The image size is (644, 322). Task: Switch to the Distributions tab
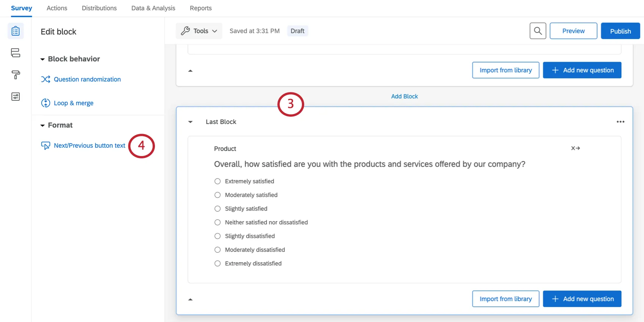point(99,8)
